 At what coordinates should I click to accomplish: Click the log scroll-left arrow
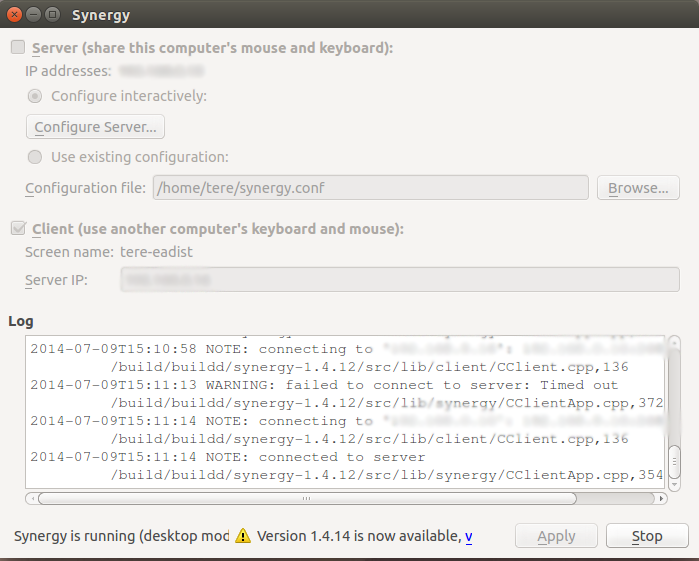click(x=32, y=498)
